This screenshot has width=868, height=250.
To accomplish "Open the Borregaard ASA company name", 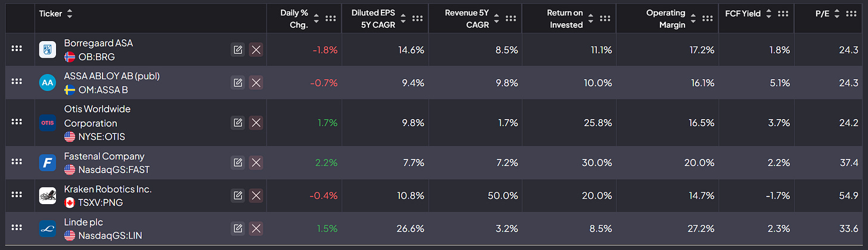I will 98,43.
